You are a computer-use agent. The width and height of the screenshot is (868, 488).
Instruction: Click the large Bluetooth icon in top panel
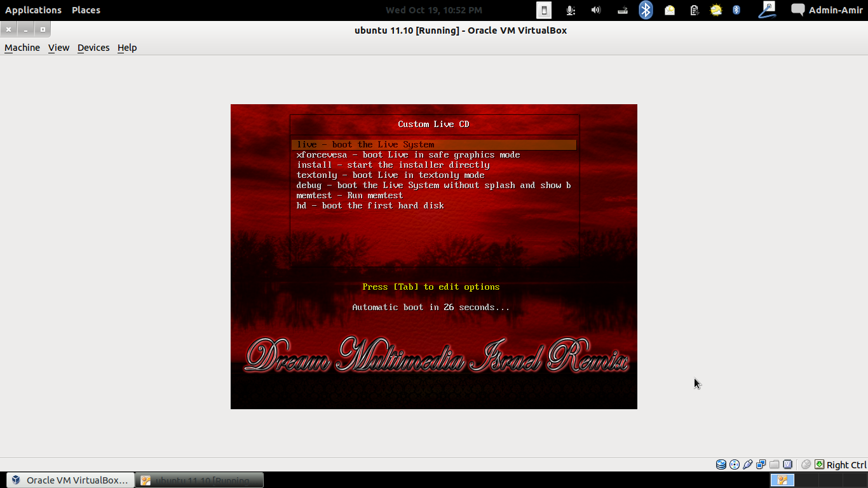pyautogui.click(x=646, y=10)
